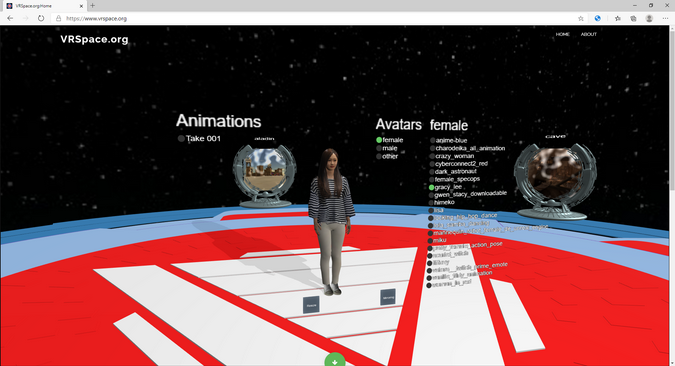Choose the lisa avatar

436,210
